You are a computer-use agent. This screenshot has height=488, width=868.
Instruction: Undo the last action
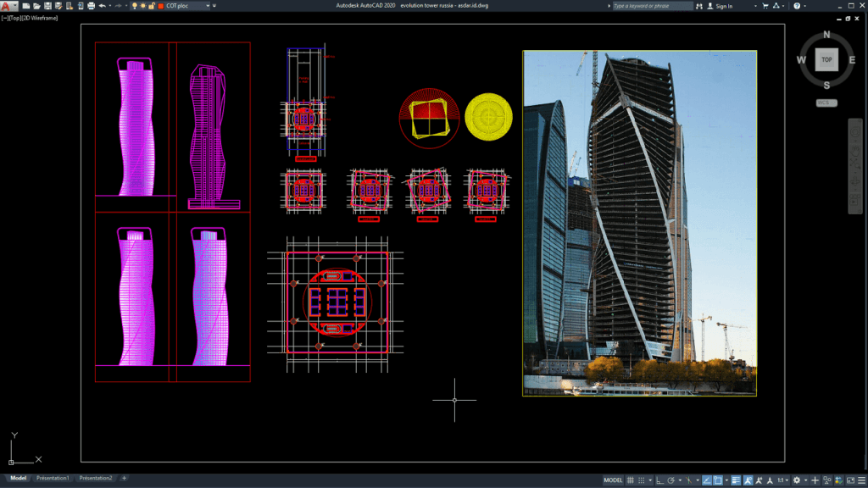[x=103, y=7]
